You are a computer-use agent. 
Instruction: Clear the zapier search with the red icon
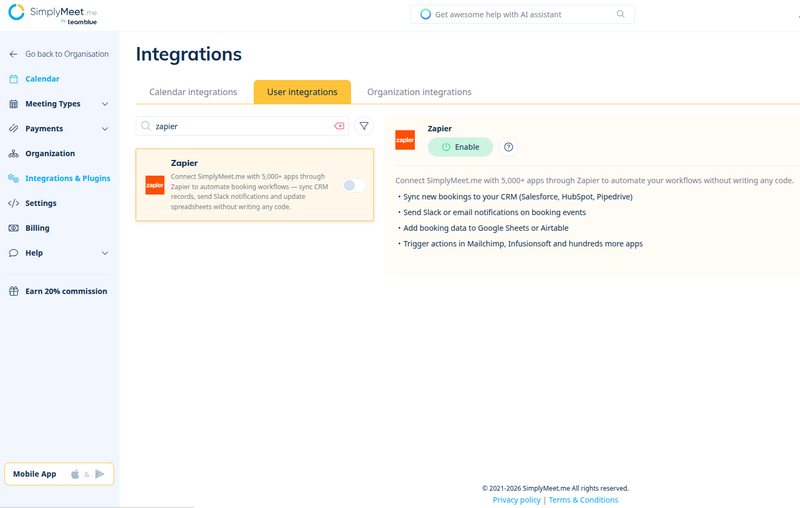(x=339, y=126)
